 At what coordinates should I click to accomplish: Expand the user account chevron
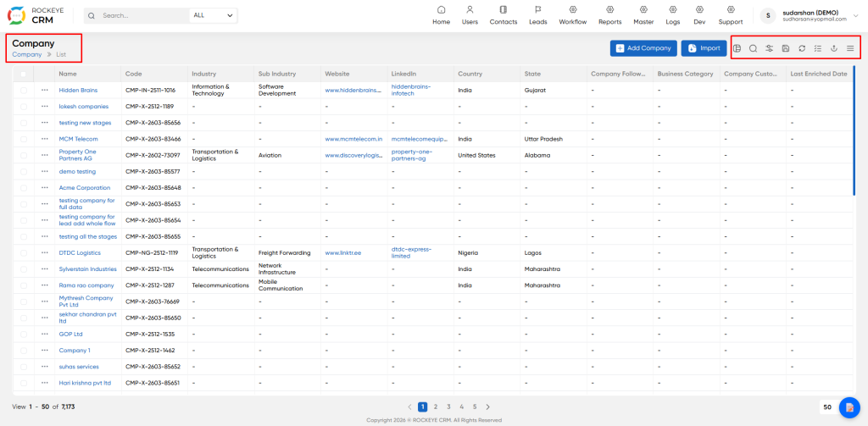click(x=855, y=16)
